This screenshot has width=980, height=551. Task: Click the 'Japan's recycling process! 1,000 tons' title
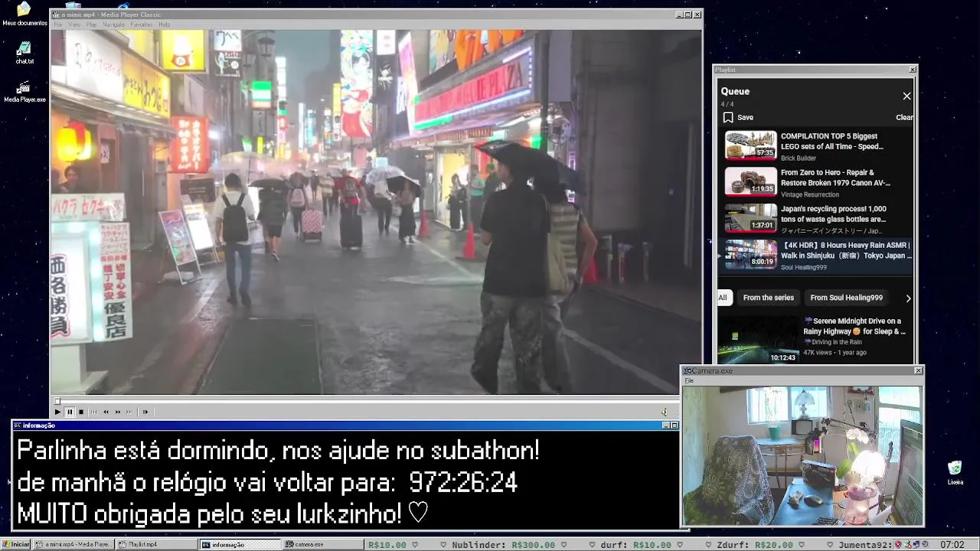[x=834, y=214]
